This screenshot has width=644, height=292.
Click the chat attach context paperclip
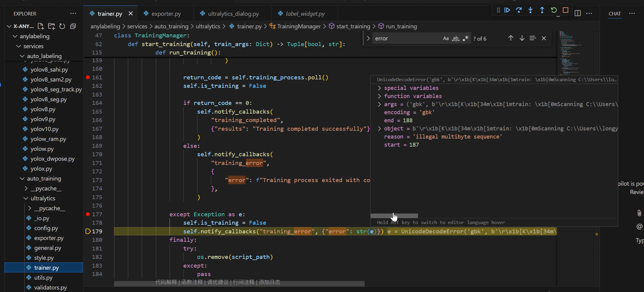tap(639, 213)
